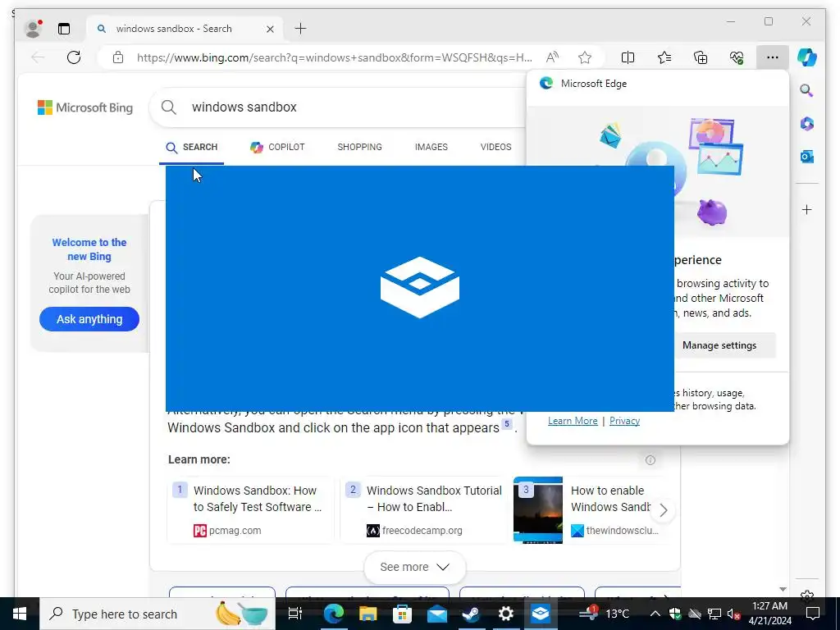Switch to the Videos tab

(x=495, y=147)
